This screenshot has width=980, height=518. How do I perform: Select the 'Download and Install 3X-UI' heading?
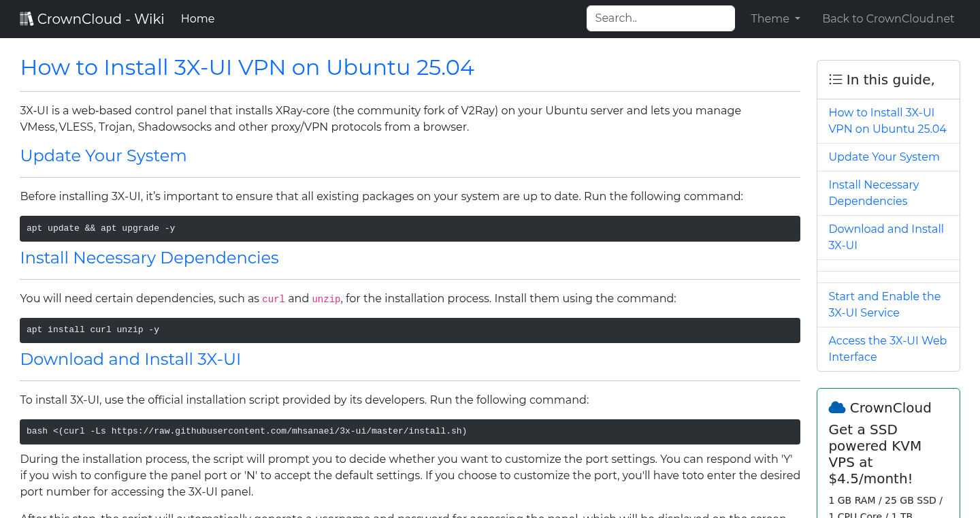tap(130, 359)
